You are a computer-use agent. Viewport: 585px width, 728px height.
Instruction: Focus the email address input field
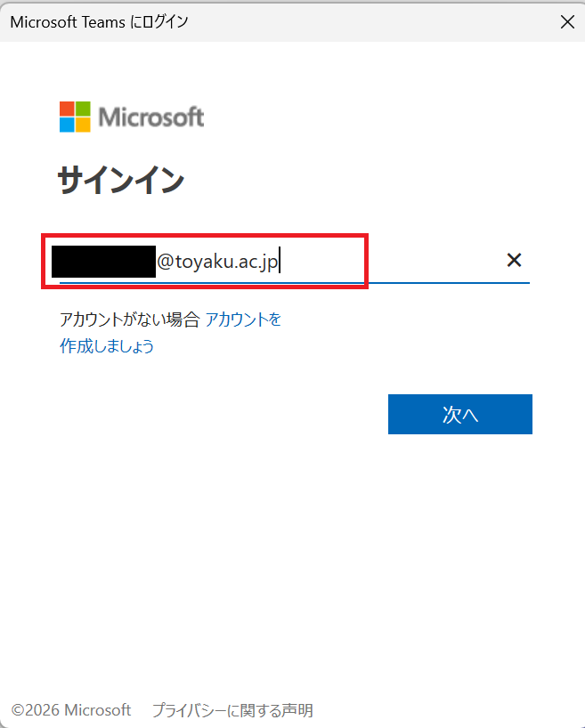pyautogui.click(x=295, y=261)
